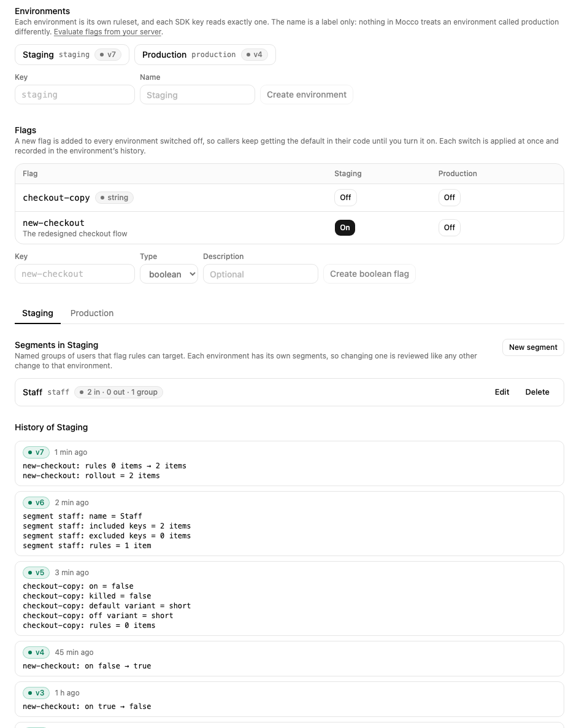Screen dimensions: 579x728
Task: Focus the environment Key field with staging placeholder
Action: (x=75, y=95)
